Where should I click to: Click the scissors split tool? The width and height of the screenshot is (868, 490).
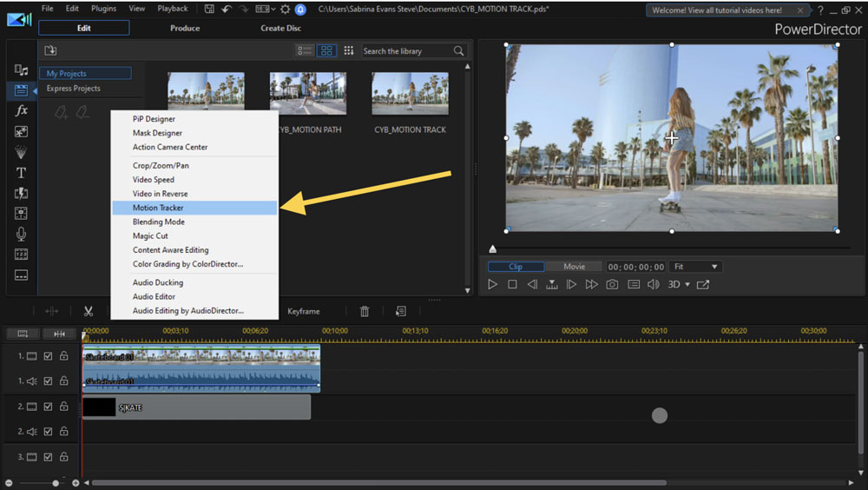pyautogui.click(x=89, y=311)
